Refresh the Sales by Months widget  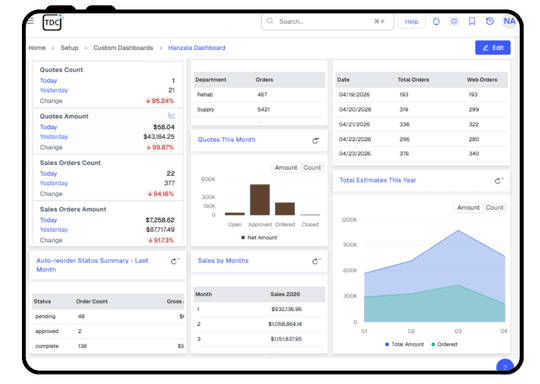pyautogui.click(x=316, y=261)
